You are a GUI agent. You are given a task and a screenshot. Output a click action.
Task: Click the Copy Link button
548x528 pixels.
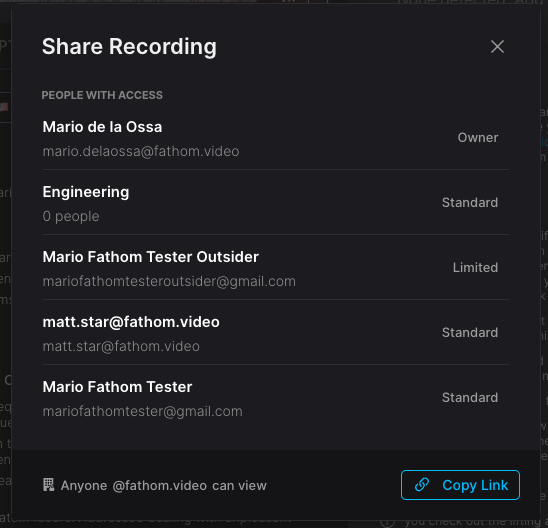coord(460,485)
